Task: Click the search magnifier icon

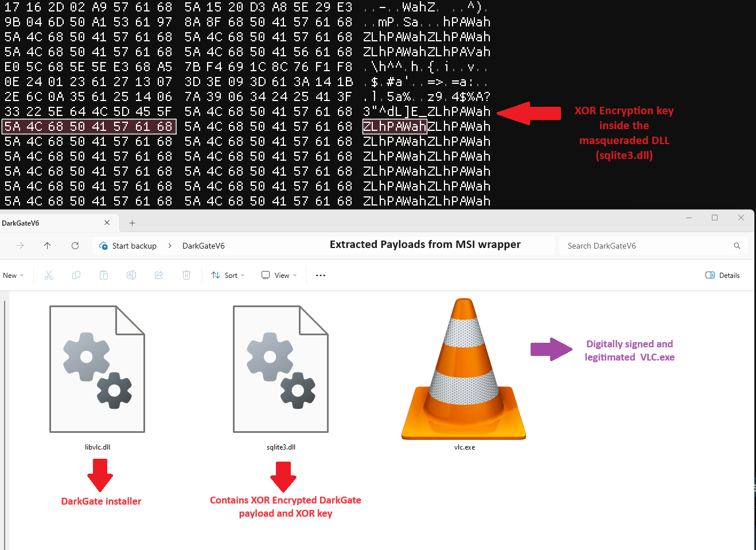Action: pyautogui.click(x=736, y=246)
